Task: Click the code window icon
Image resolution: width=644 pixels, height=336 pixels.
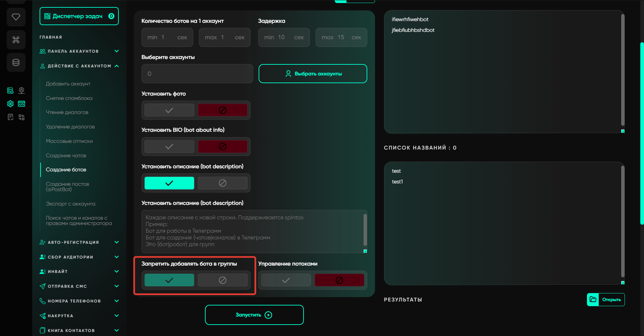Action: (x=21, y=104)
